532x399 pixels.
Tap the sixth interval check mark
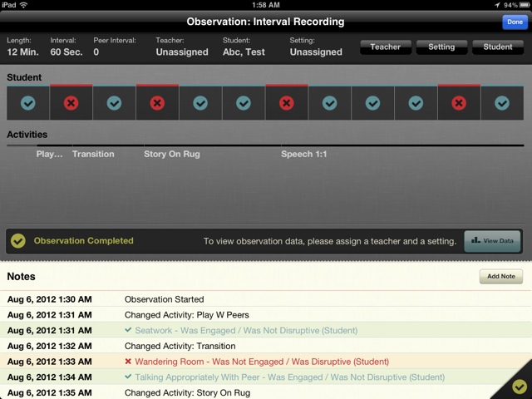[244, 103]
